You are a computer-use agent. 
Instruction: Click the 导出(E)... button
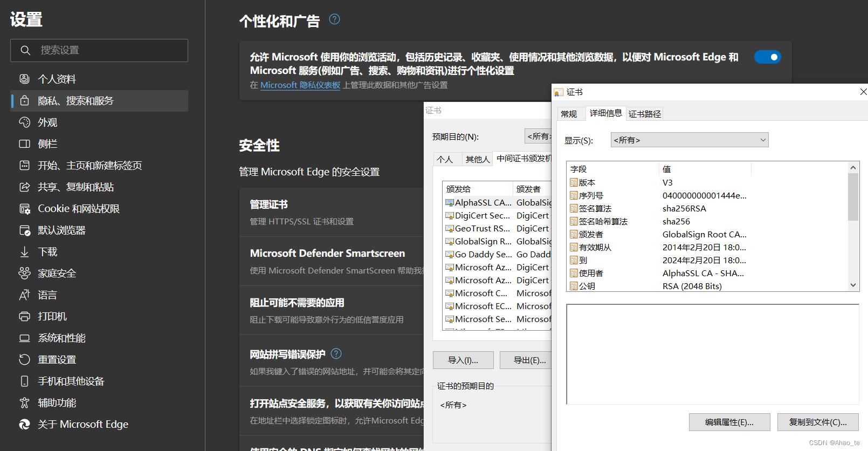[526, 360]
